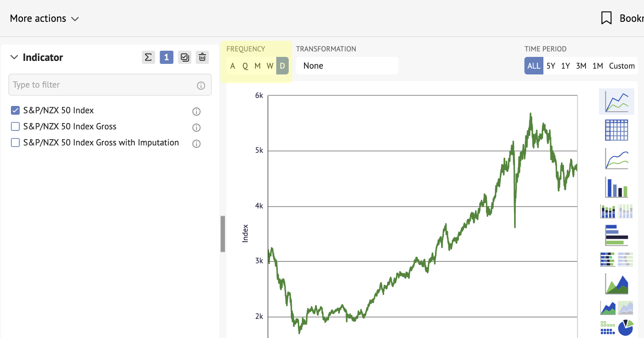Switch to the table view icon
This screenshot has width=644, height=338.
616,130
